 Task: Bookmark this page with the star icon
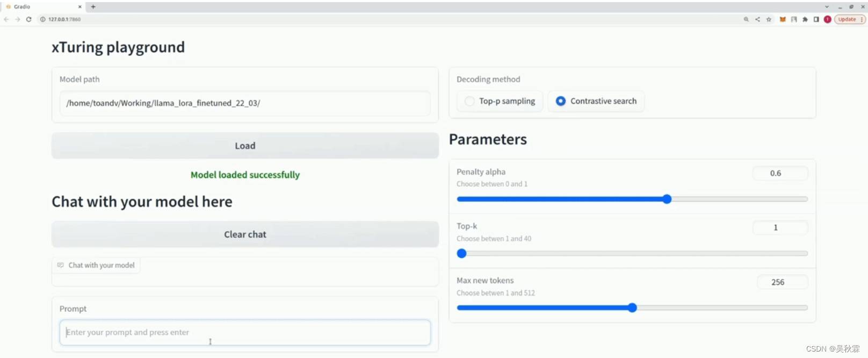[769, 19]
